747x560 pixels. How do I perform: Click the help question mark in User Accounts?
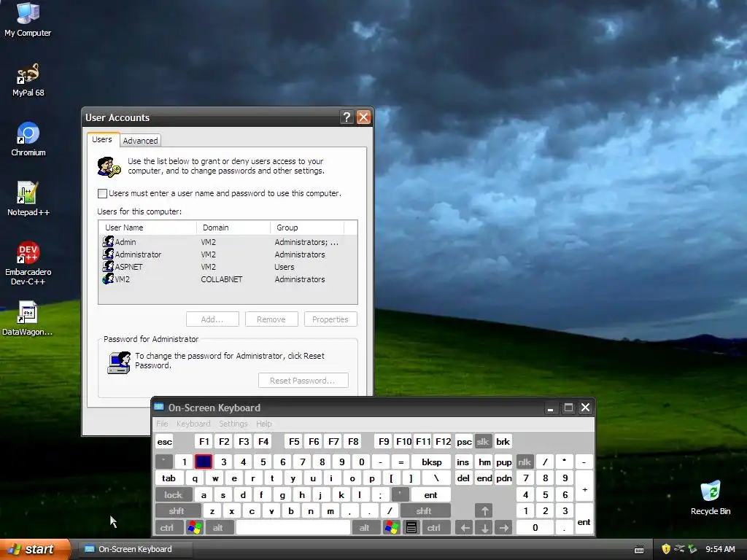pyautogui.click(x=347, y=117)
